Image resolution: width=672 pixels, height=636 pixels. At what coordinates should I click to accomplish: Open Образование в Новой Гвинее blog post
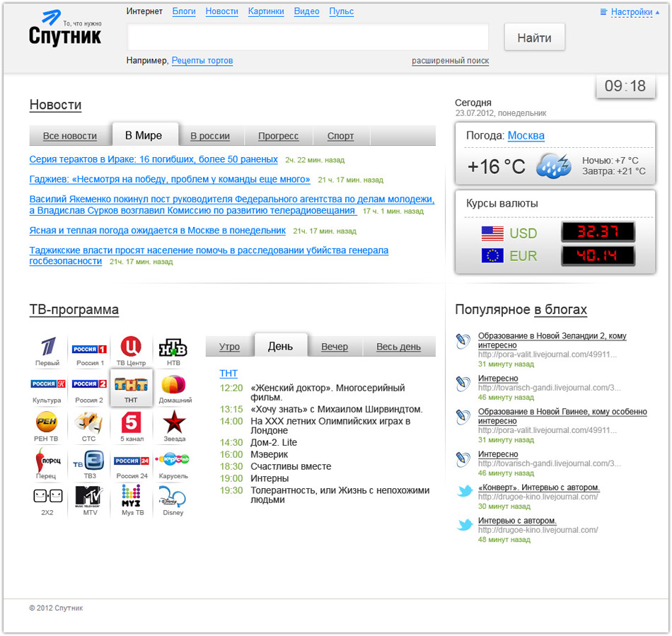click(562, 416)
